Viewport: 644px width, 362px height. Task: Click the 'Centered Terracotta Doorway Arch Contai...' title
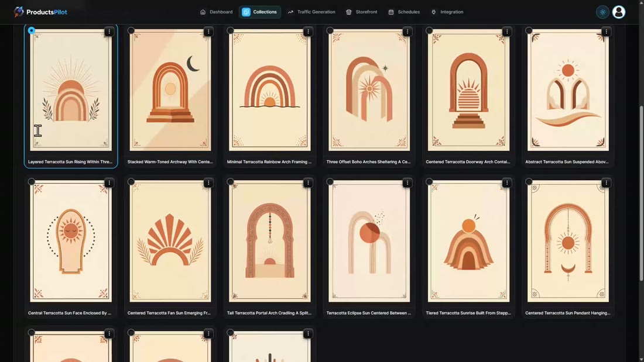[x=468, y=162]
